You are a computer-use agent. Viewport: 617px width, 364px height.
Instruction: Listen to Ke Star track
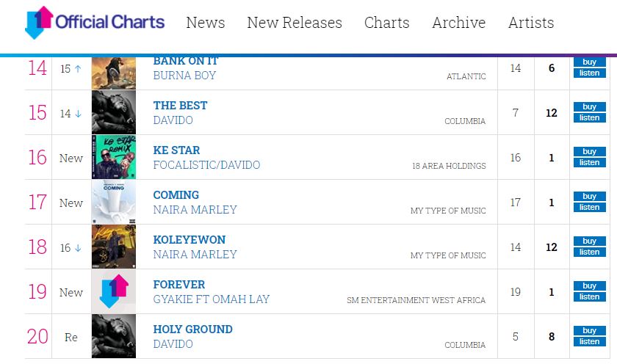tap(589, 163)
